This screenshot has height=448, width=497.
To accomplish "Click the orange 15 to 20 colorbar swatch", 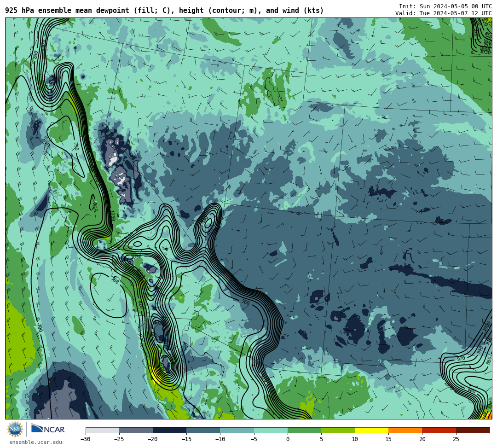I will coord(405,430).
